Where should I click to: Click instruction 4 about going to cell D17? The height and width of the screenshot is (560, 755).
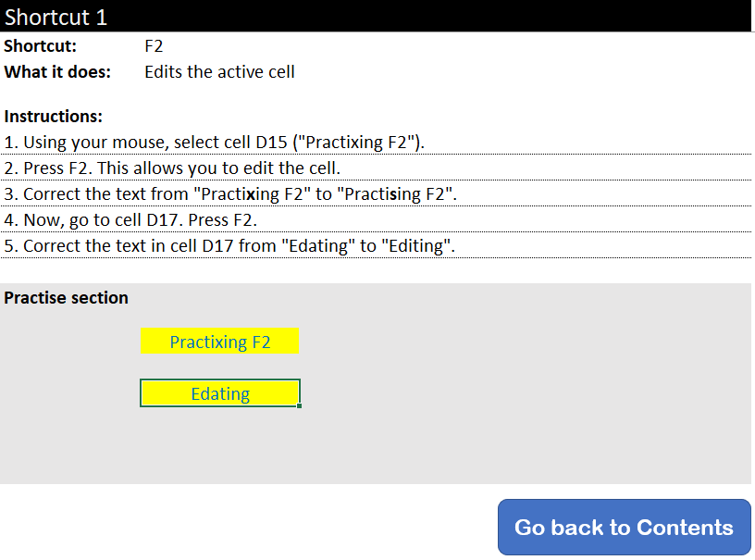pyautogui.click(x=130, y=220)
